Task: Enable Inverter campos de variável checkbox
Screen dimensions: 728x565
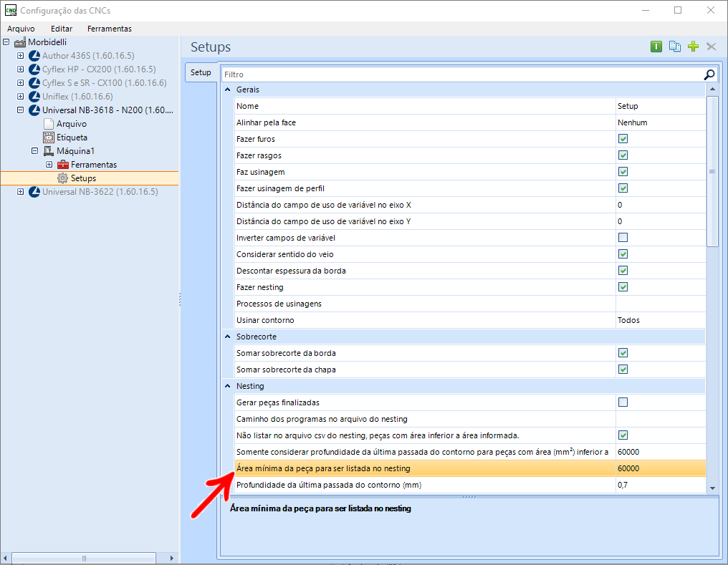Action: pos(623,238)
